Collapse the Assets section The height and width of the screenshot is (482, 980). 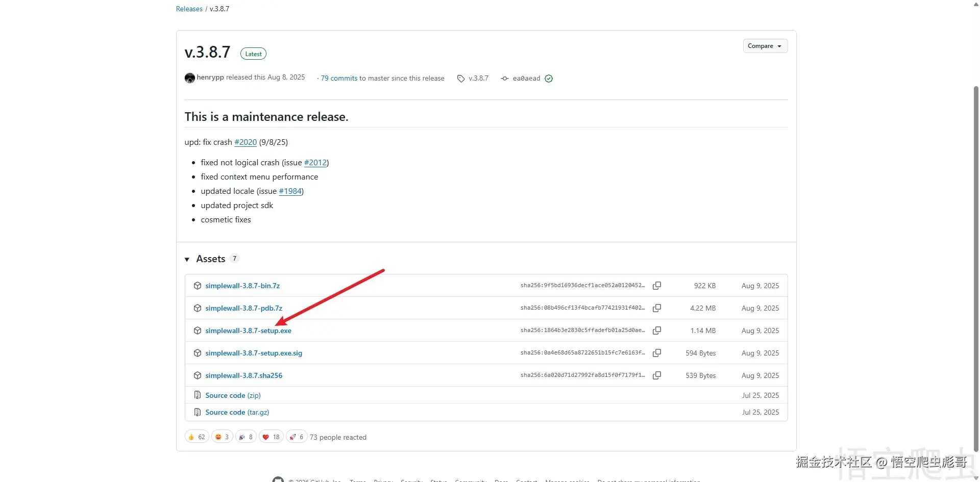coord(187,260)
